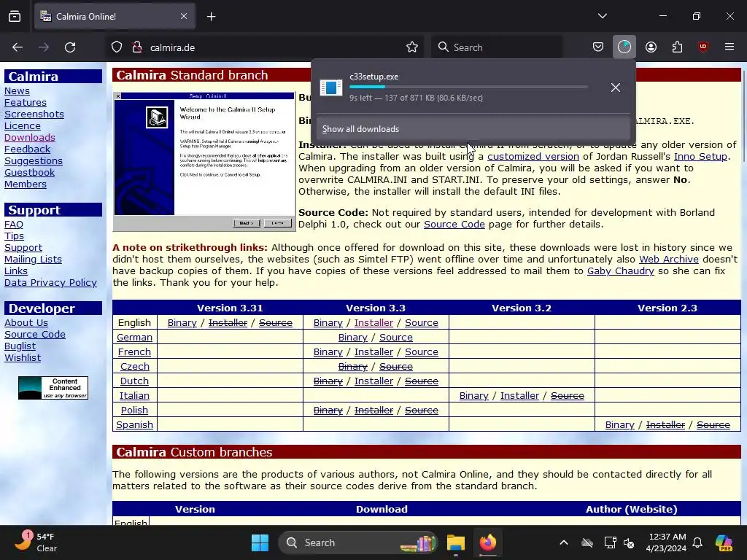Download French Version 3.3 Binary
Image resolution: width=747 pixels, height=560 pixels.
(328, 352)
